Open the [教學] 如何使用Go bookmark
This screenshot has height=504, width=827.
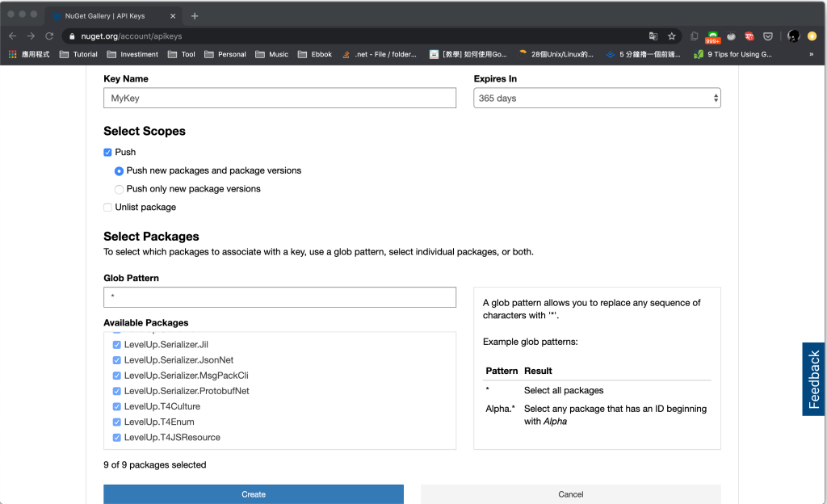(x=468, y=54)
